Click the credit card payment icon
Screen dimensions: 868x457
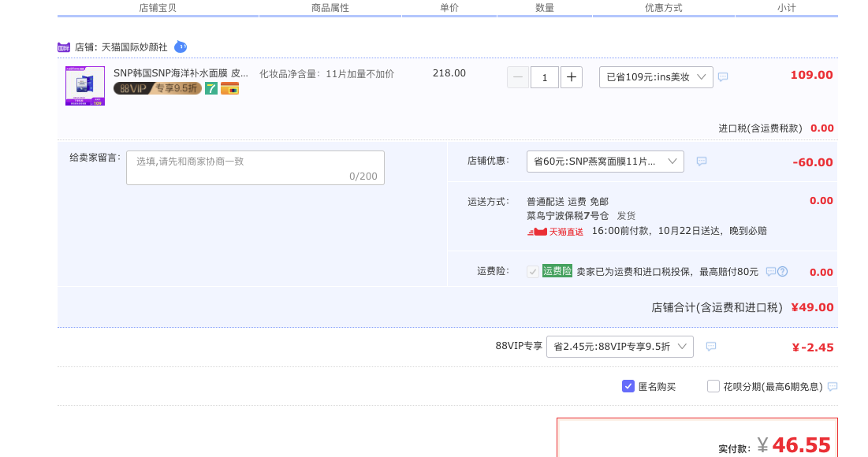point(229,88)
